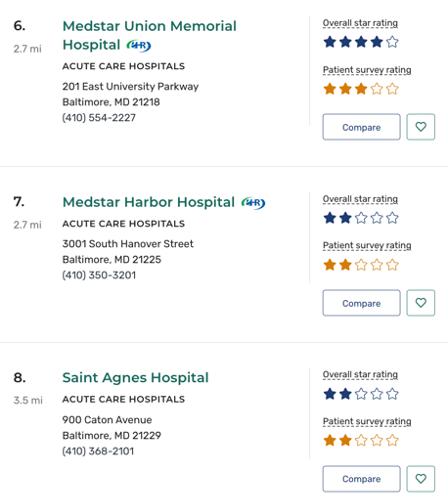Screen dimensions: 448x503
Task: Click the 4R badge beside Medstar Union Memorial
Action: coord(139,45)
